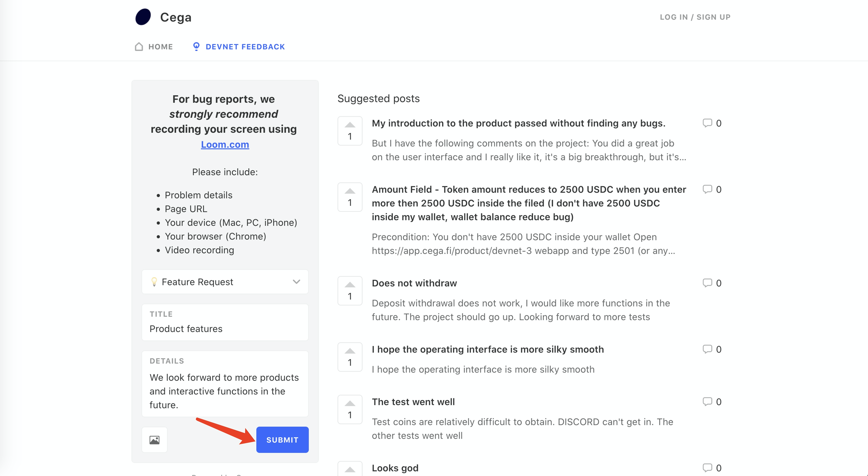Click into the Details text area

point(225,391)
